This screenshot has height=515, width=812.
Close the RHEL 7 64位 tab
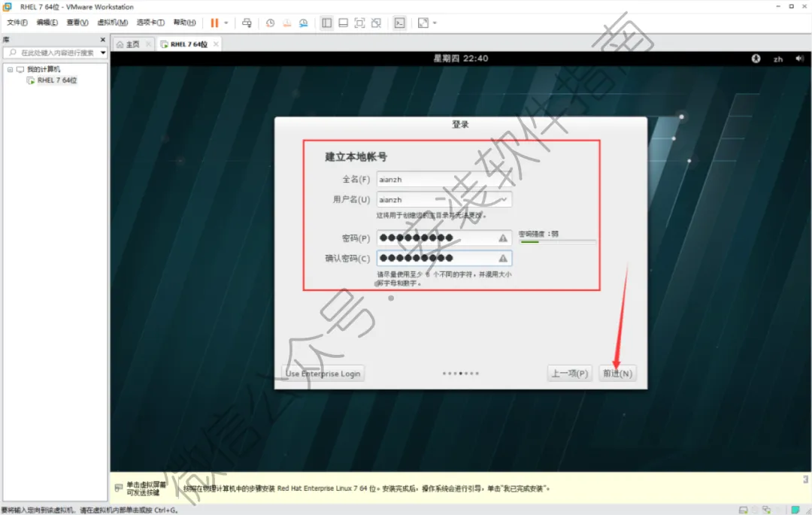[216, 44]
